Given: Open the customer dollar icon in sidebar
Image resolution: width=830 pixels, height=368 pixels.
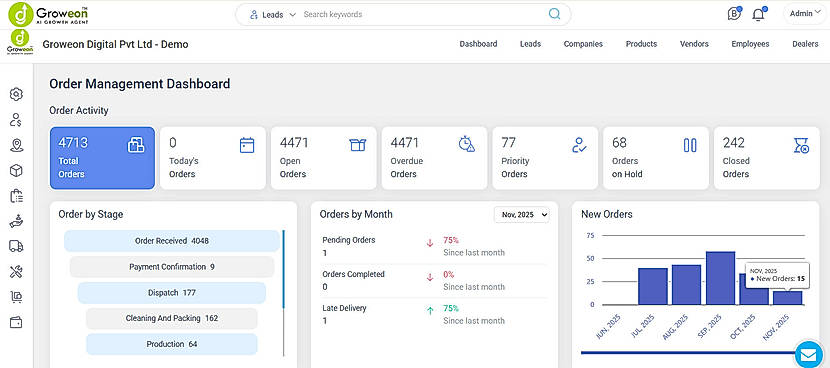Looking at the screenshot, I should (x=16, y=120).
